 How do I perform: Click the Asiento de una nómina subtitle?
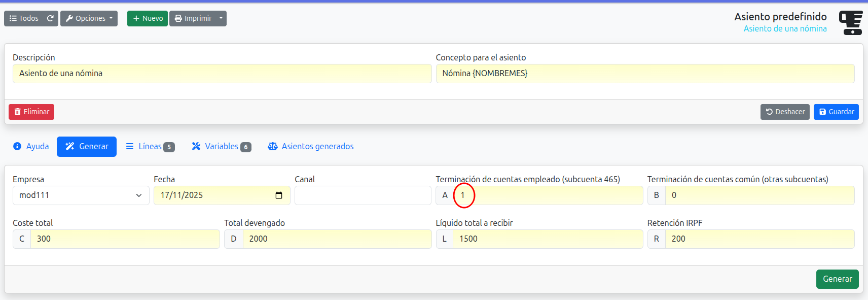[785, 29]
